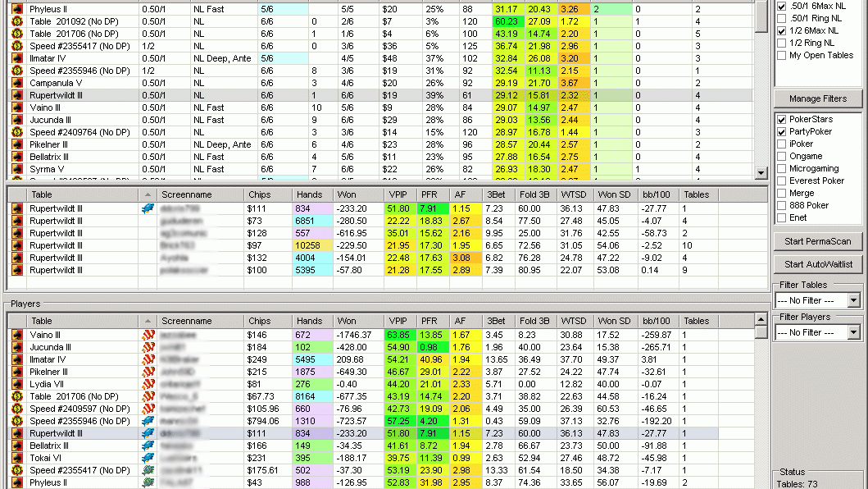Click the red fish icon beside Ilmatar IV in the Players list
Screen dimensions: 868x489
148,360
